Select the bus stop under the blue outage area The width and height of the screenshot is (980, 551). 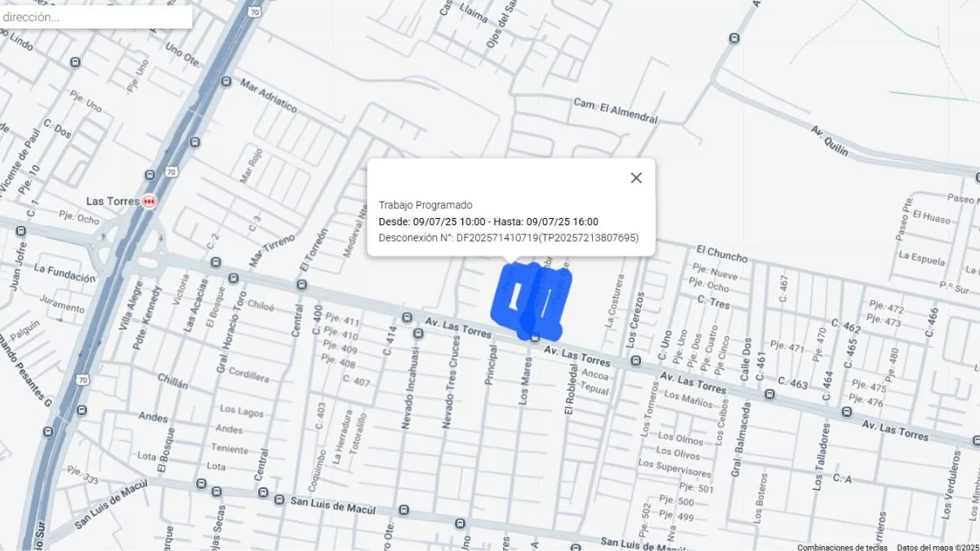coord(534,338)
